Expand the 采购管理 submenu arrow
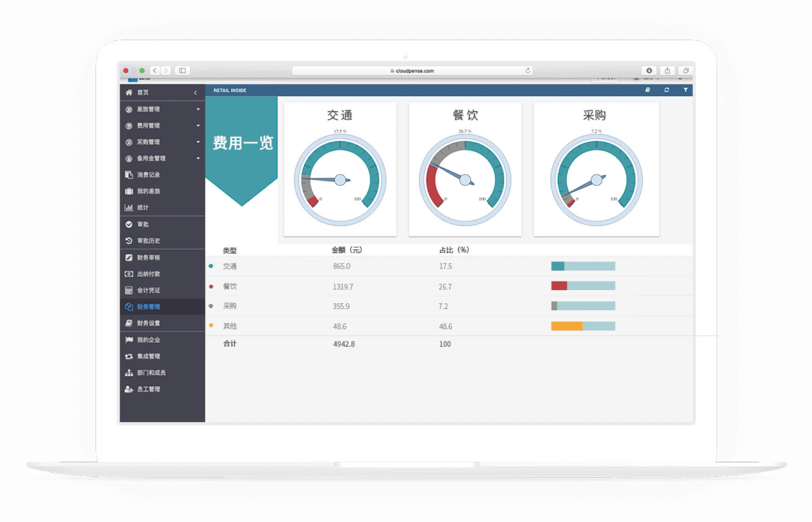This screenshot has width=812, height=522. pyautogui.click(x=198, y=142)
